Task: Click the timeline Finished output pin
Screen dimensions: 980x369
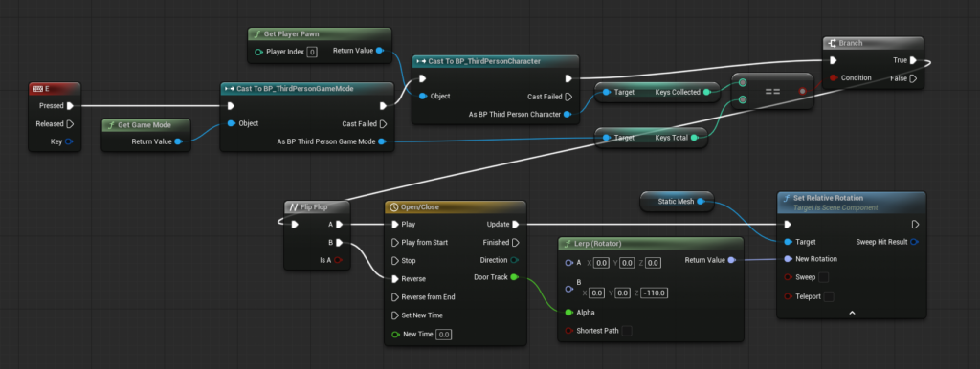Action: tap(516, 242)
